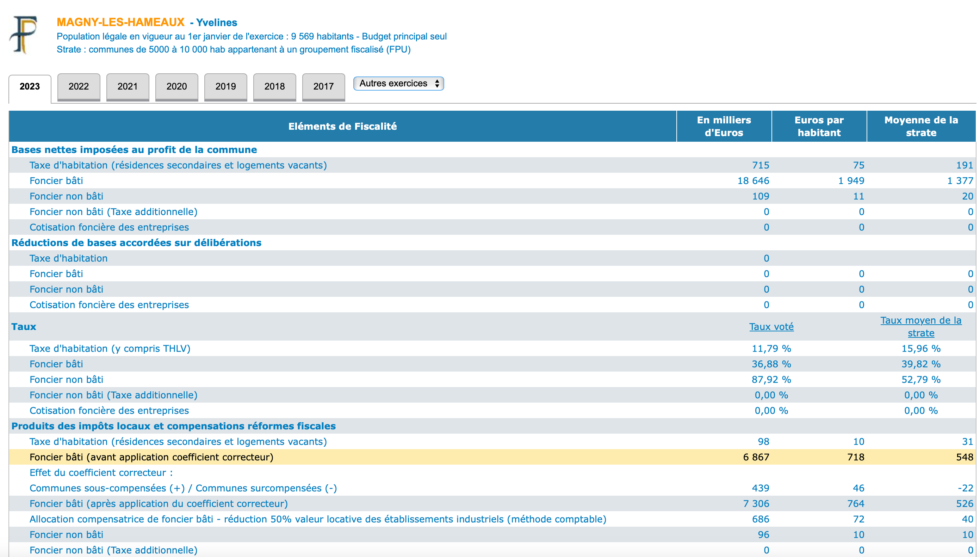Image resolution: width=980 pixels, height=557 pixels.
Task: Select the 2021 fiscal year tab
Action: point(127,86)
